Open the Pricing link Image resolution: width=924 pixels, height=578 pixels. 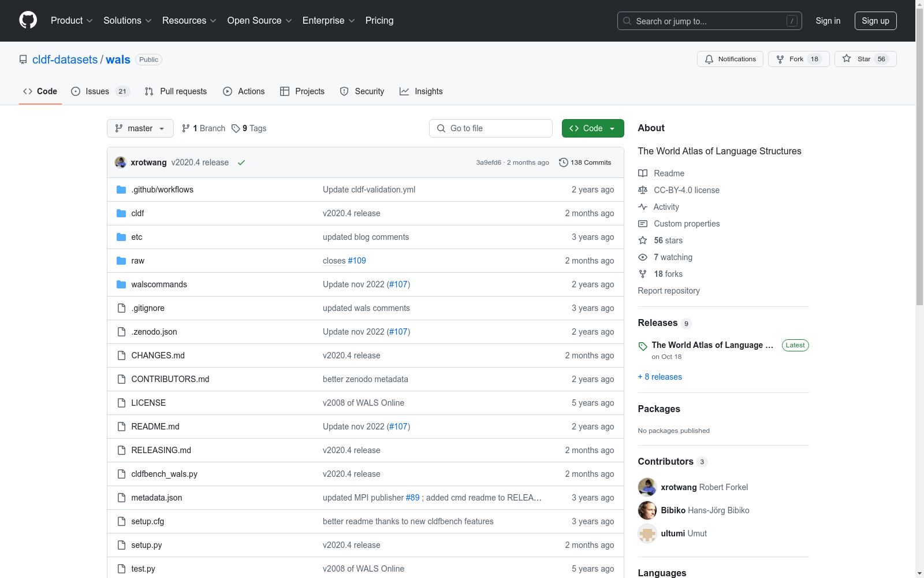[379, 20]
